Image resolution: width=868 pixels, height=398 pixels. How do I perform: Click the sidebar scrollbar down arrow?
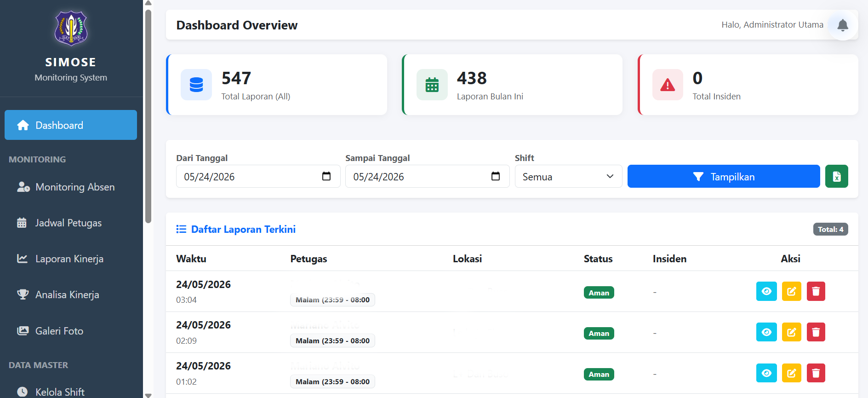(x=148, y=395)
